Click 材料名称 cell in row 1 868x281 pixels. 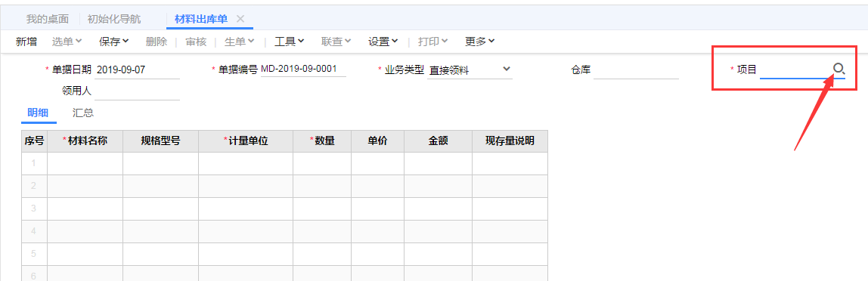coord(85,163)
